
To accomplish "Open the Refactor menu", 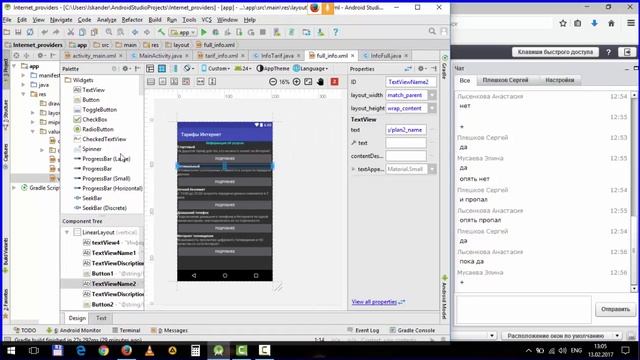I will click(x=132, y=20).
